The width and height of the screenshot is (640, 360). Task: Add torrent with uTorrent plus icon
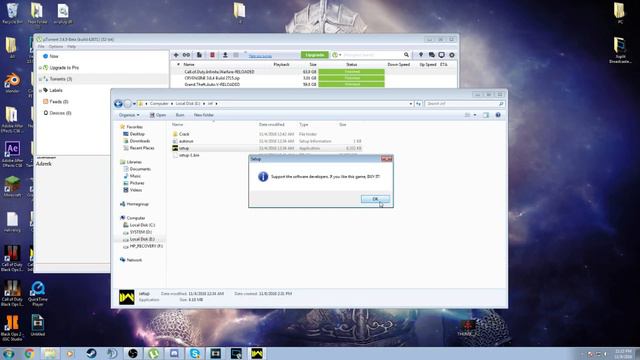(x=176, y=55)
